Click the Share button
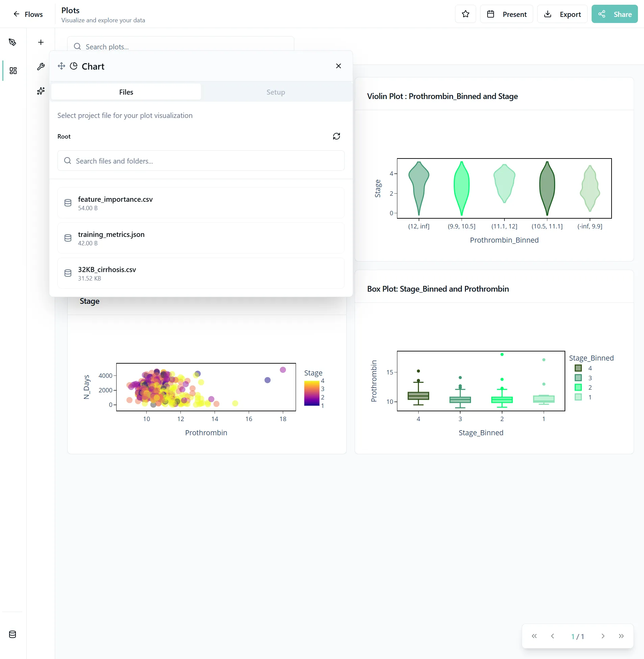The height and width of the screenshot is (659, 644). 614,14
